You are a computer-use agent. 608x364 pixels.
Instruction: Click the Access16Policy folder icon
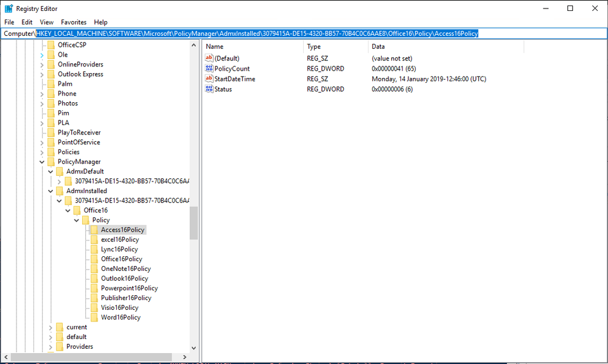(94, 230)
